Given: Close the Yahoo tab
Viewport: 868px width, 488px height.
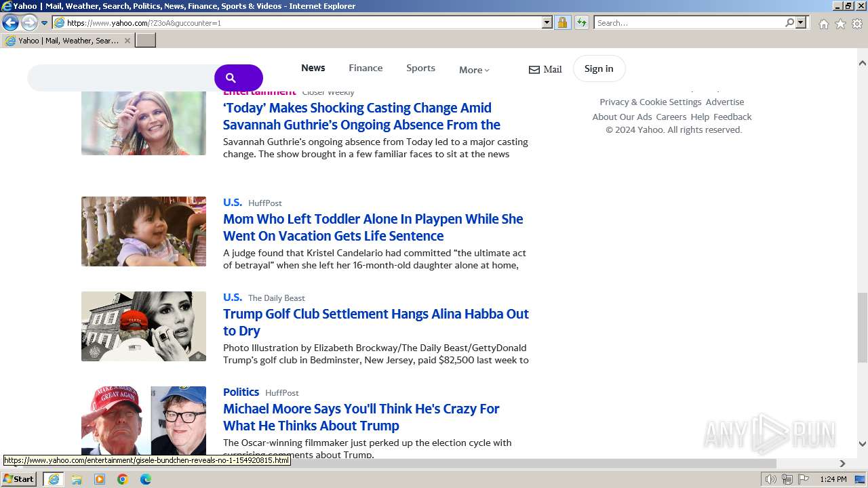Looking at the screenshot, I should 127,41.
